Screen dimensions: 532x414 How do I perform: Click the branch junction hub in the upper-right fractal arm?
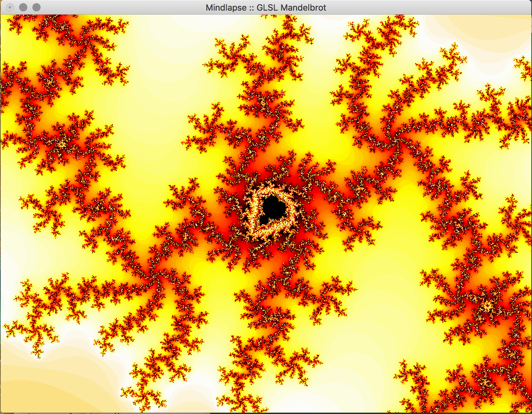tap(395, 139)
